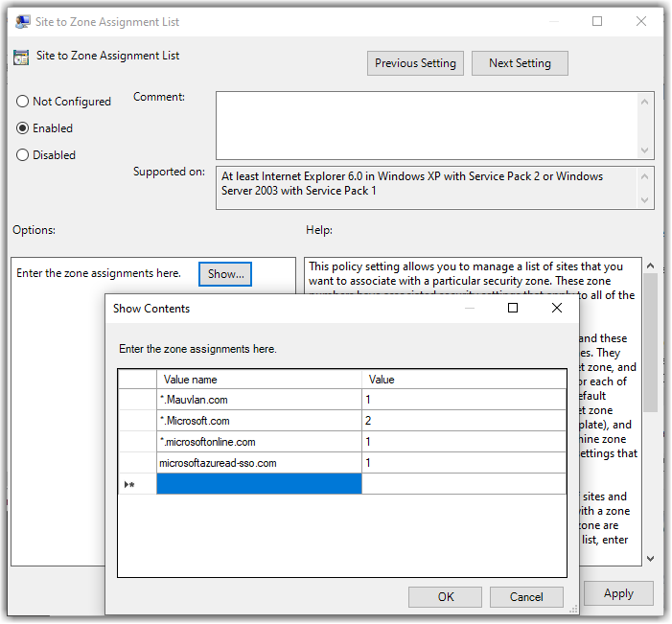The width and height of the screenshot is (672, 624).
Task: Close the Site to Zone Assignment window
Action: 641,21
